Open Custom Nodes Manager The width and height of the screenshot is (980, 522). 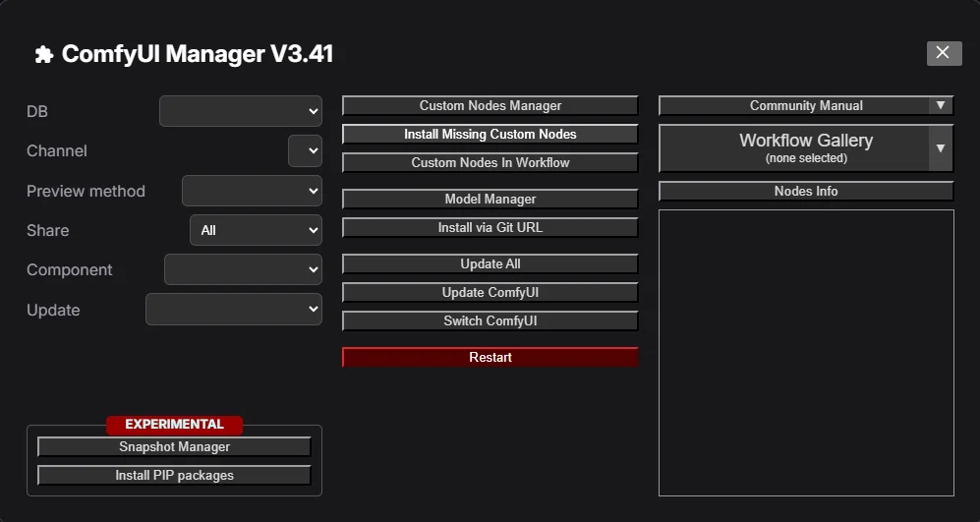(x=490, y=105)
